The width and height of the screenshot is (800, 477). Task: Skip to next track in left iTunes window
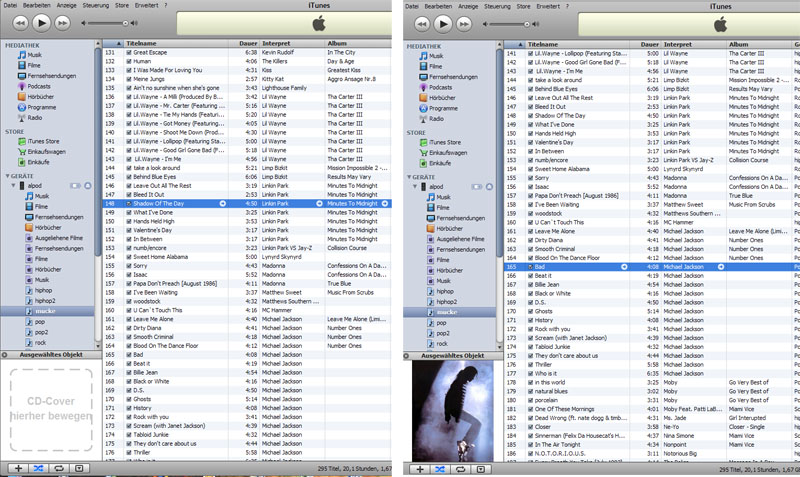tap(62, 22)
